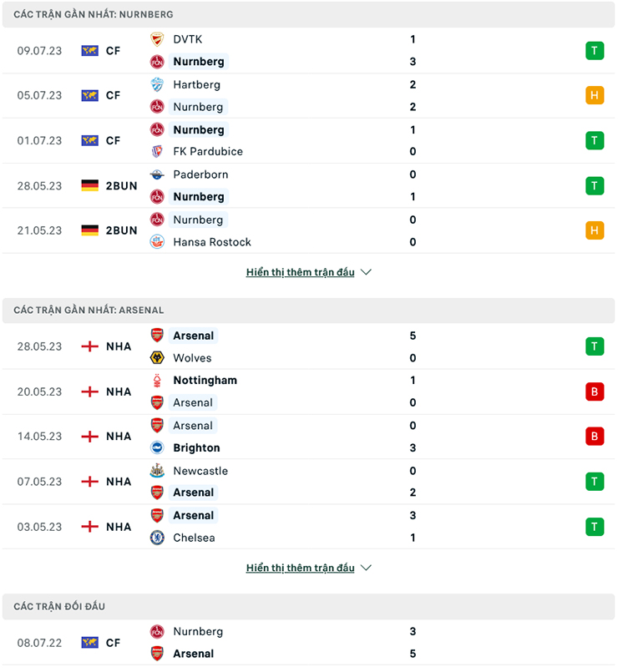The image size is (618, 672).
Task: Click the Brighton club crest
Action: click(159, 447)
